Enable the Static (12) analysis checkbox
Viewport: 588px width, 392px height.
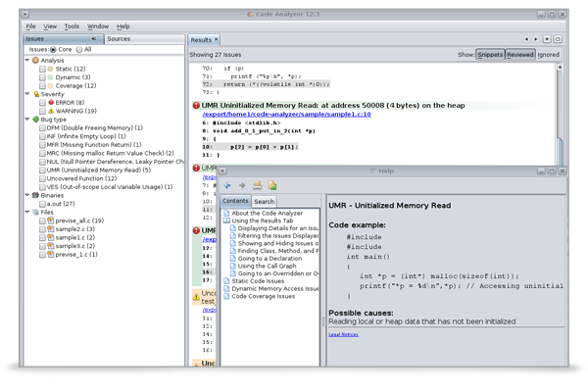coord(42,70)
